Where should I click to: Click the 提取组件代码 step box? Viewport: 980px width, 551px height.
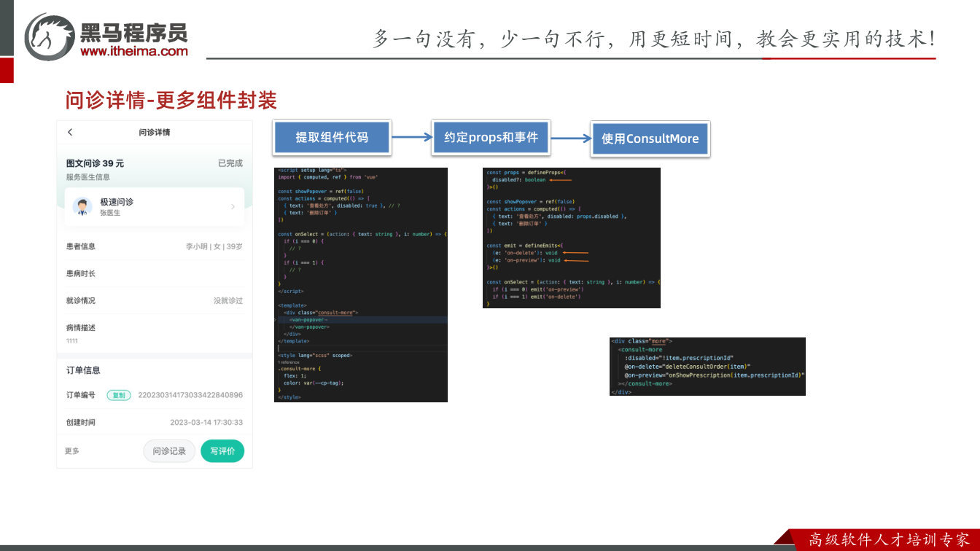pyautogui.click(x=332, y=137)
